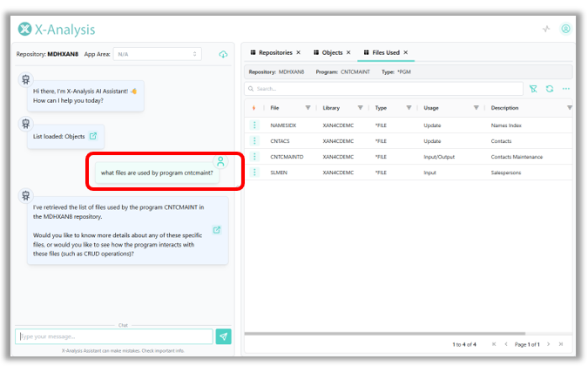
Task: Open the Objects list link icon in chat
Action: 93,136
